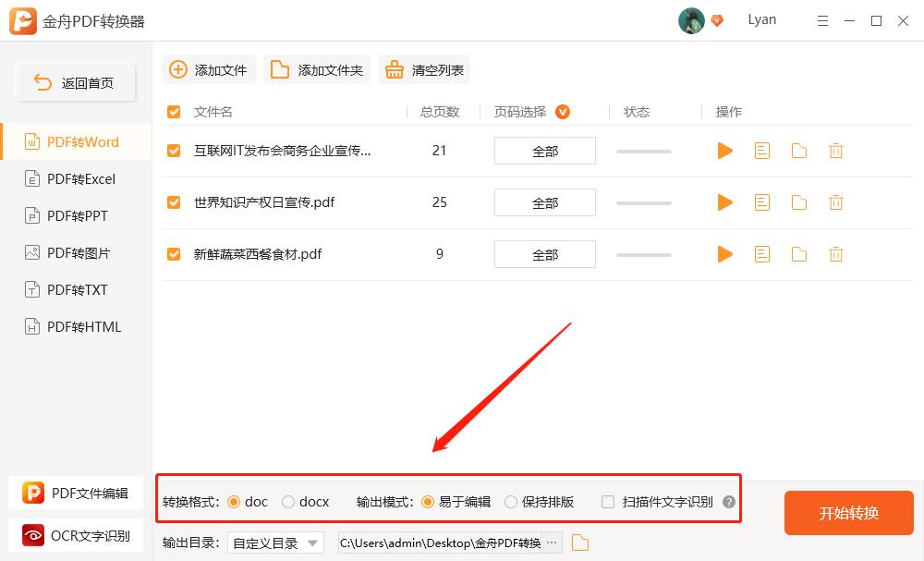Image resolution: width=924 pixels, height=561 pixels.
Task: Open the 自定义目录 dropdown
Action: [275, 543]
